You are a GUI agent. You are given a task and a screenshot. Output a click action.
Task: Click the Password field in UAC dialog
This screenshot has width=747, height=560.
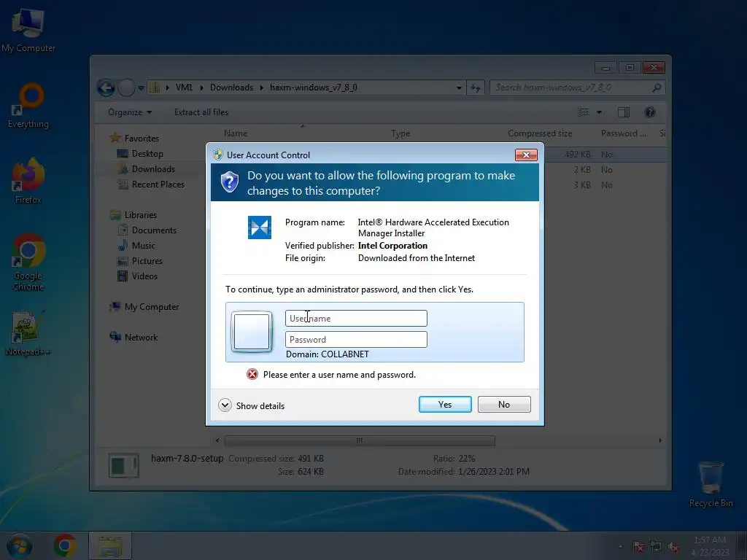[x=356, y=340]
